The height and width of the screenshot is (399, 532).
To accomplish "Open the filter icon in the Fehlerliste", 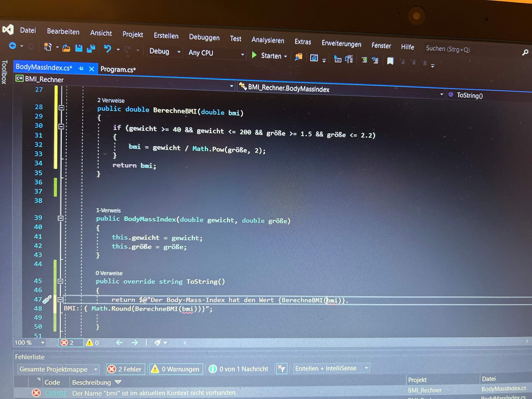I will pos(281,368).
